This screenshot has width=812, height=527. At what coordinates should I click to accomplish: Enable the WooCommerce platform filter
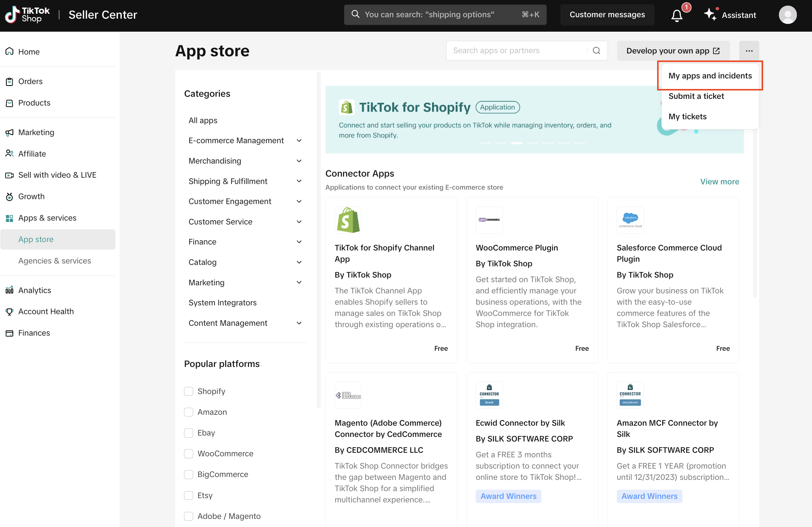pos(189,454)
